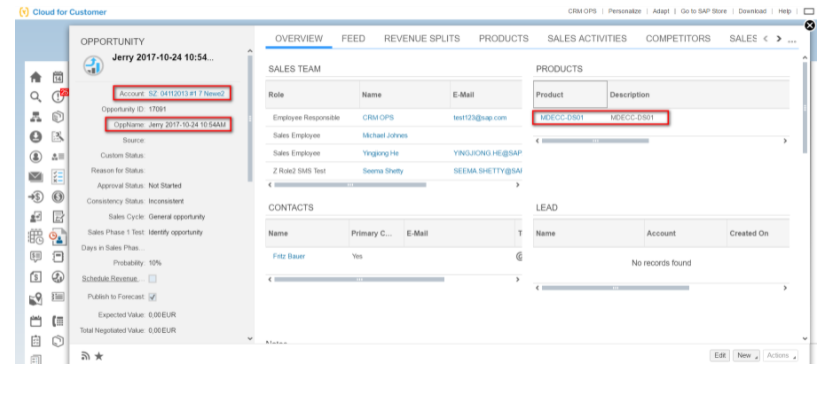
Task: Click horizontal scrollbar under Contacts table
Action: click(359, 279)
